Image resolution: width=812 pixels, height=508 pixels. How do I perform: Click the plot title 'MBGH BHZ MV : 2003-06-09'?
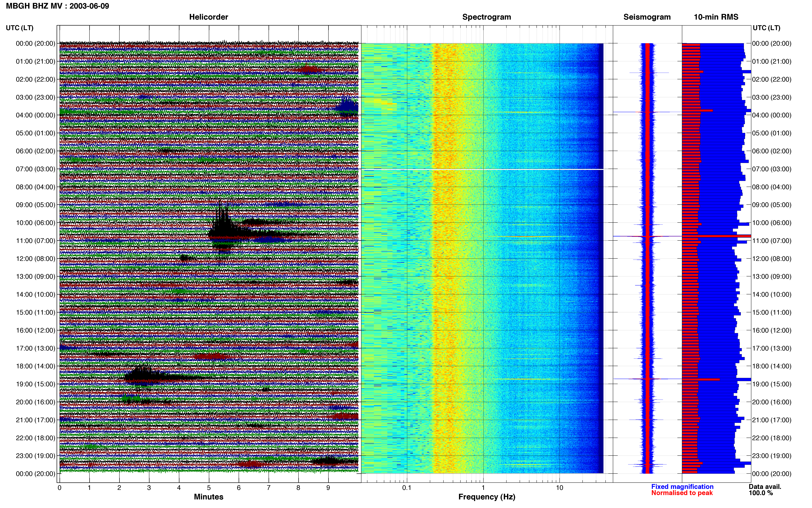[x=57, y=6]
